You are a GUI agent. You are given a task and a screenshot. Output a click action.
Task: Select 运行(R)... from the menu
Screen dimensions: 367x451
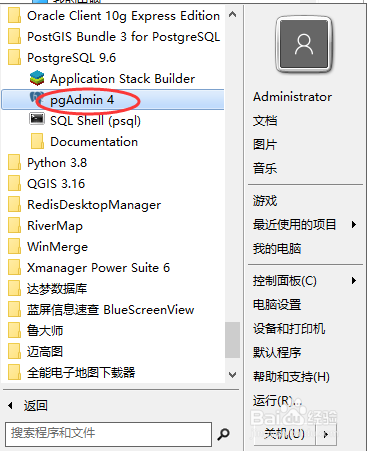pos(277,400)
